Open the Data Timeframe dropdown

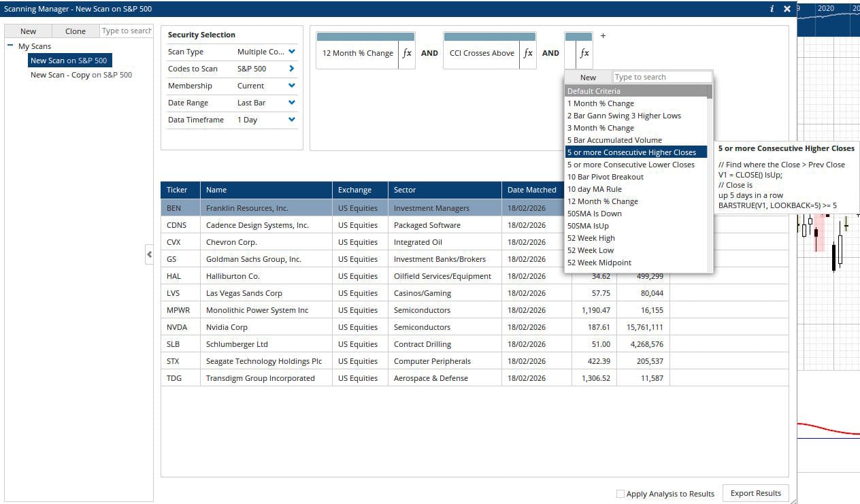[x=292, y=120]
